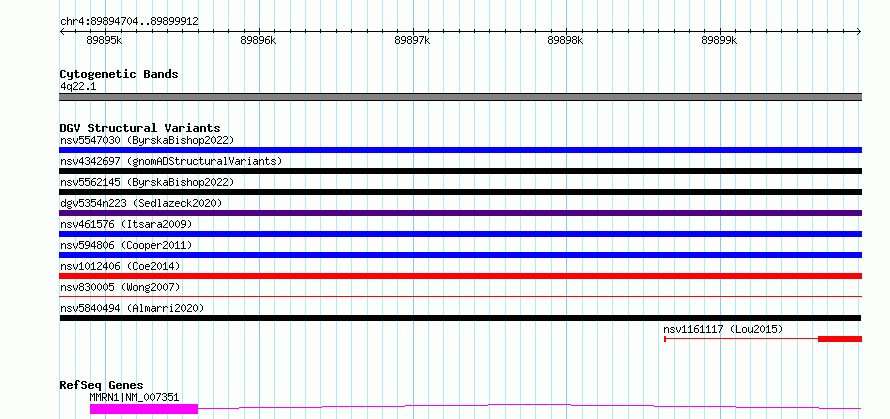Click the thick red nsv1161117 block
Image resolution: width=890 pixels, height=419 pixels.
pyautogui.click(x=840, y=339)
